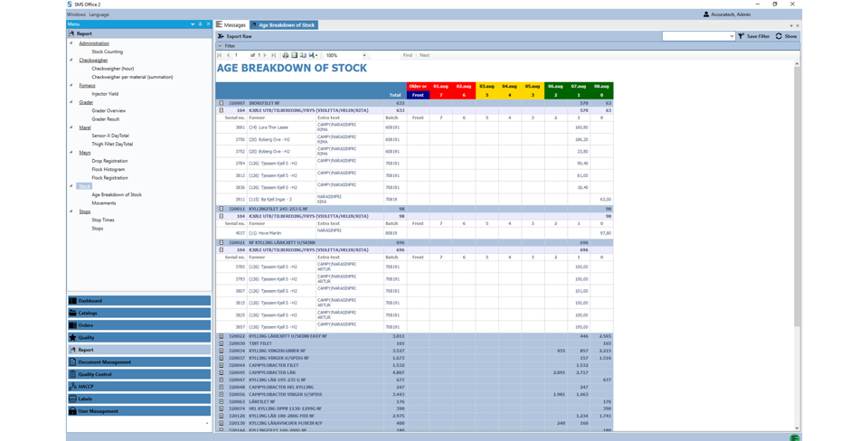This screenshot has height=441, width=868.
Task: Collapse the Checkweigher tree node
Action: (72, 61)
